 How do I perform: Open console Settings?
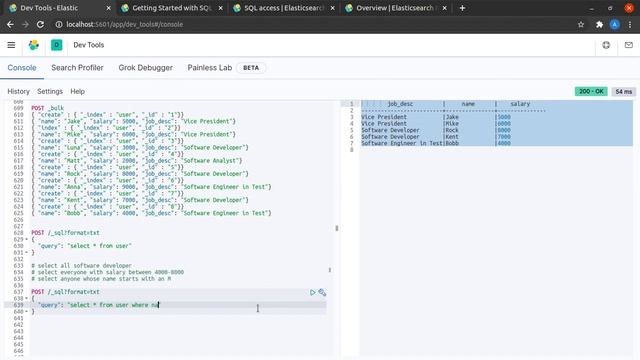50,91
